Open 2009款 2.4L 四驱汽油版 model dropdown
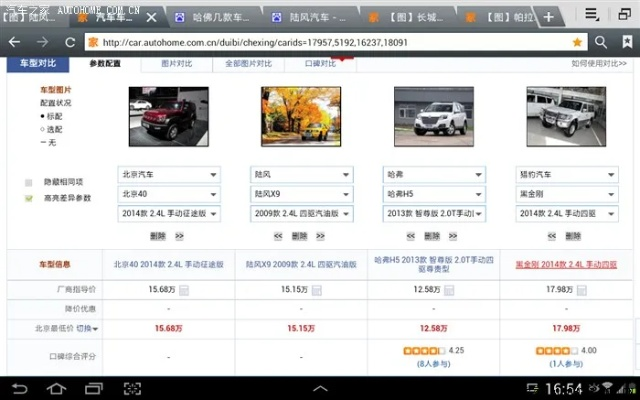Image resolution: width=640 pixels, height=400 pixels. [x=302, y=213]
